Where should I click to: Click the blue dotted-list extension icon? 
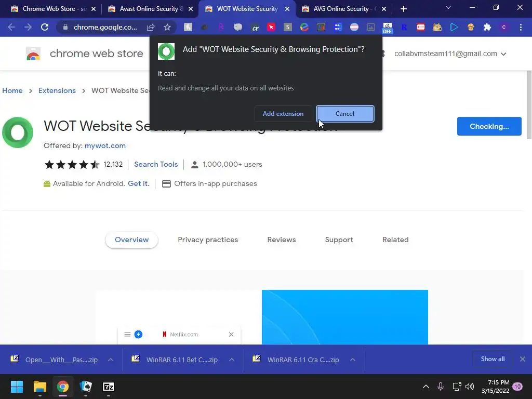[x=338, y=27]
